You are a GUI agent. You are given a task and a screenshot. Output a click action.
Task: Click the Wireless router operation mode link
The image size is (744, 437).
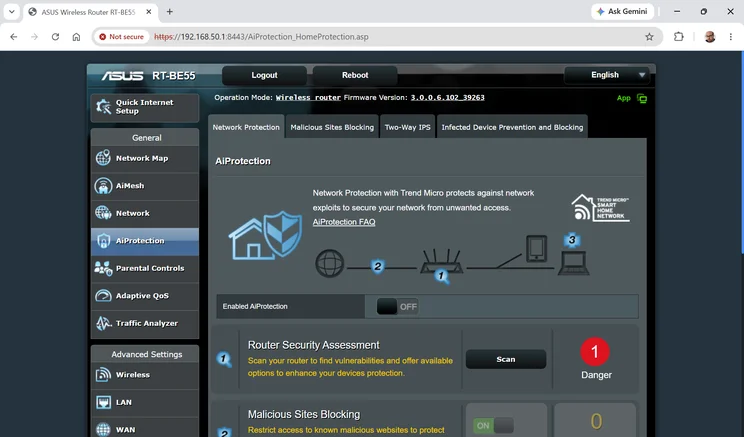308,97
